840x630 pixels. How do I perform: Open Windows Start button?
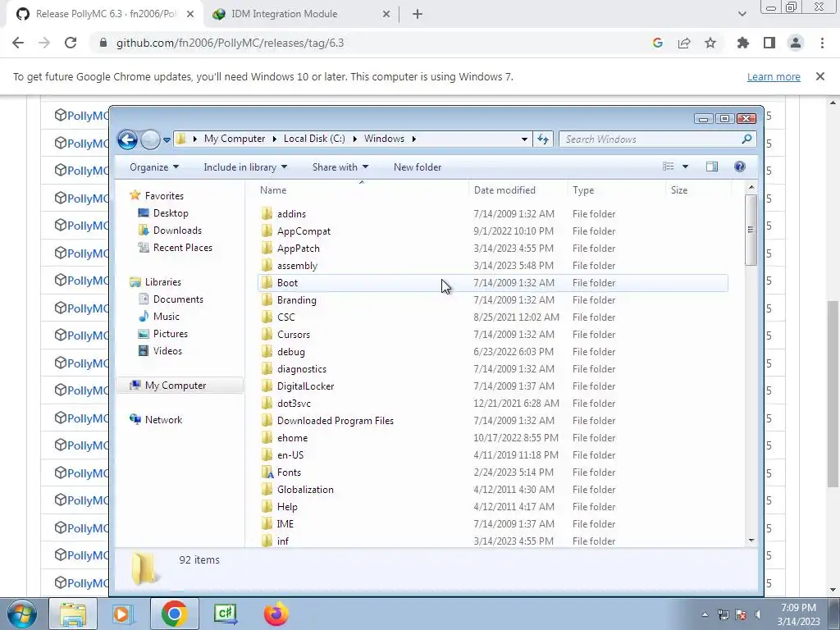point(21,614)
